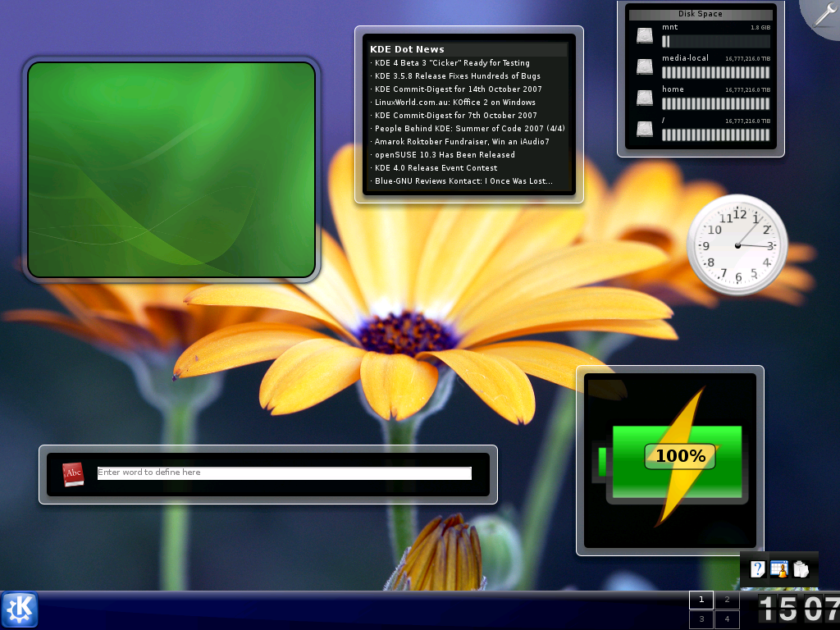Open the calendar reminder tray icon

coord(779,569)
